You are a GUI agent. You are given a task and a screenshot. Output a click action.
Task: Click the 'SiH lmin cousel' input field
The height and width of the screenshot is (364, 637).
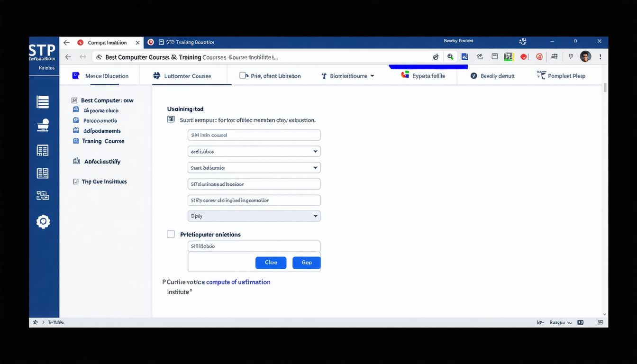pos(254,135)
